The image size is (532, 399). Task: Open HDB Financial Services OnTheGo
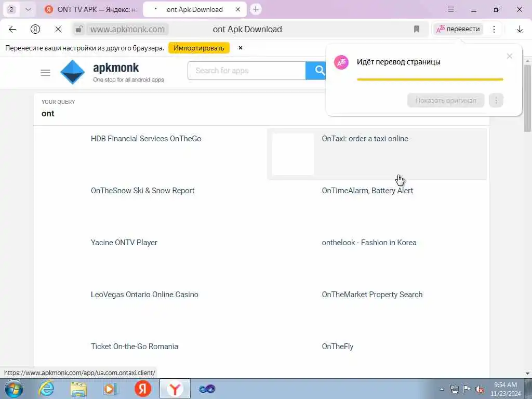[146, 138]
